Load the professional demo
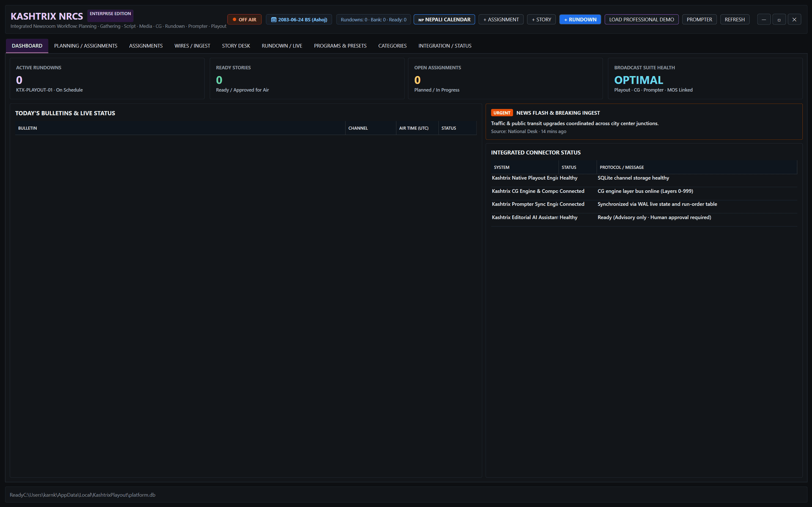The image size is (812, 507). [642, 19]
